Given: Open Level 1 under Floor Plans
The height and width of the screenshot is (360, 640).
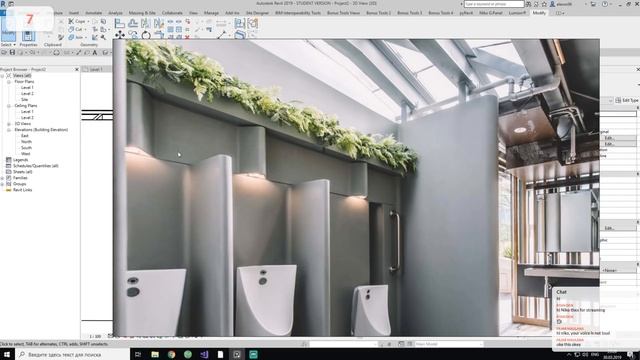Looking at the screenshot, I should pos(27,88).
